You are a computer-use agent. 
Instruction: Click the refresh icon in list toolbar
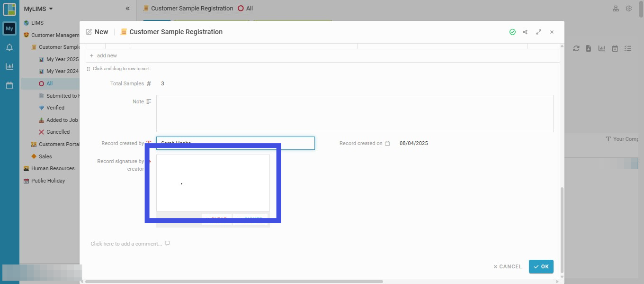pos(576,48)
